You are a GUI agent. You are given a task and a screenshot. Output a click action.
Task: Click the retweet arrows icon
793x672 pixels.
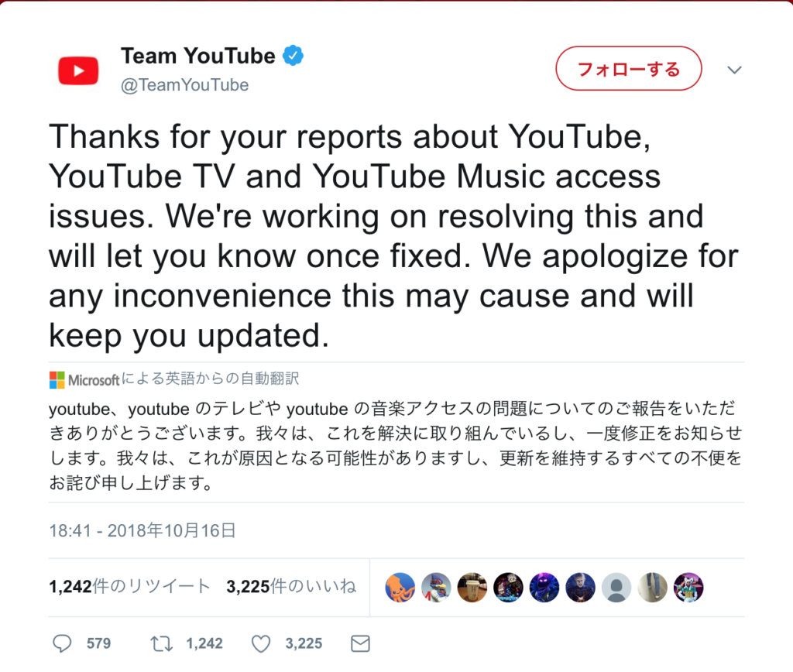[160, 643]
